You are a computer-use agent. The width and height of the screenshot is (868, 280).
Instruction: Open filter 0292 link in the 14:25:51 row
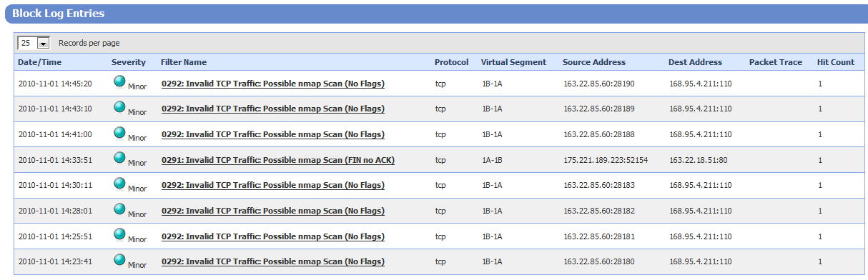pyautogui.click(x=272, y=236)
